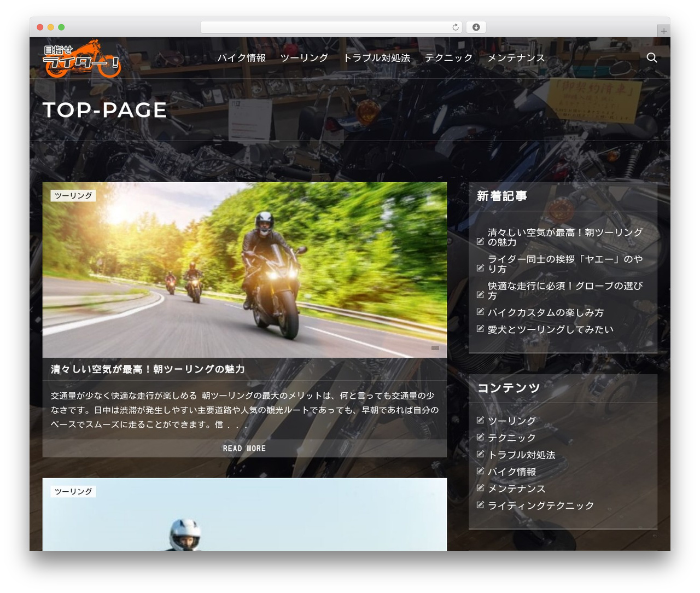700x593 pixels.
Task: Select トラブル対処法 category in コンテンツ list
Action: coord(522,455)
